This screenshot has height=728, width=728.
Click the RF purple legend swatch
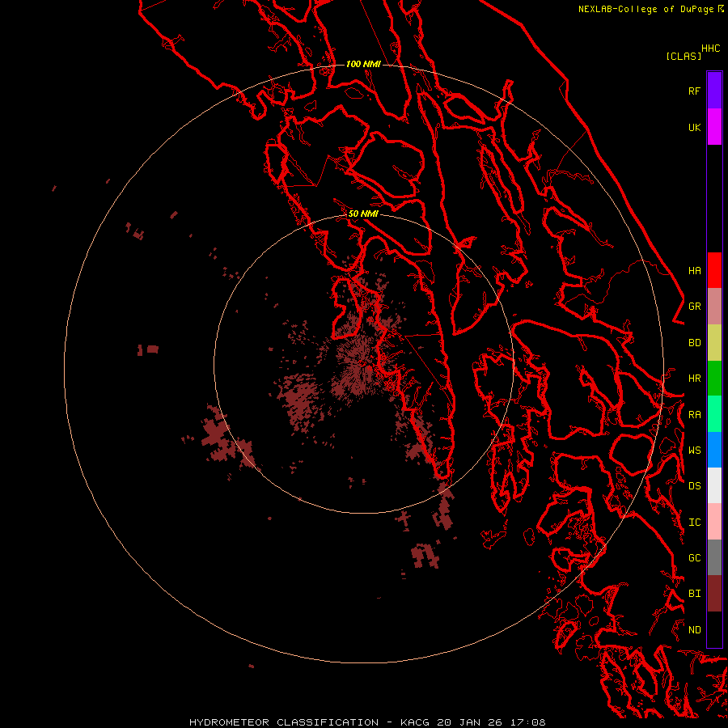click(714, 91)
